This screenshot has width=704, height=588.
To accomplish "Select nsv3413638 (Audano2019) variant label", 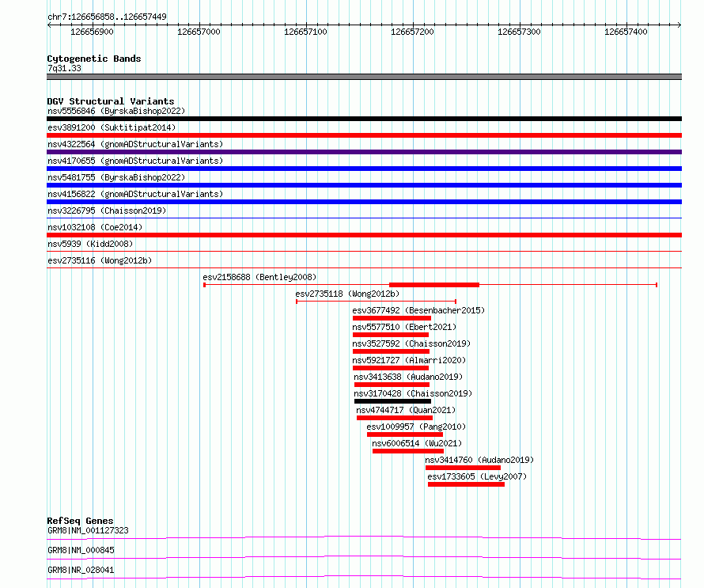I will (408, 377).
